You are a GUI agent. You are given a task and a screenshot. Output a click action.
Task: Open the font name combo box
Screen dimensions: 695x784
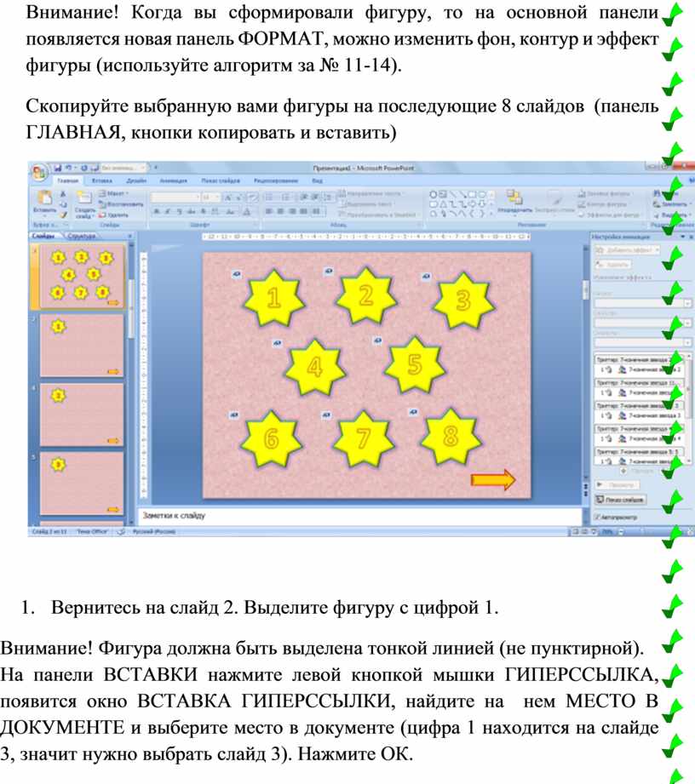175,197
